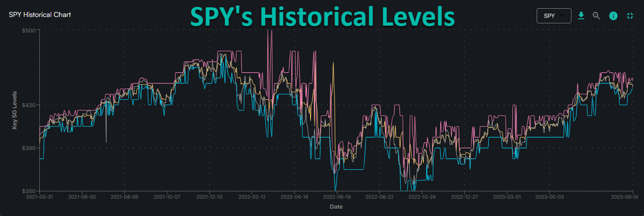
Task: Click the 2022-04-16 date label
Action: coord(294,197)
